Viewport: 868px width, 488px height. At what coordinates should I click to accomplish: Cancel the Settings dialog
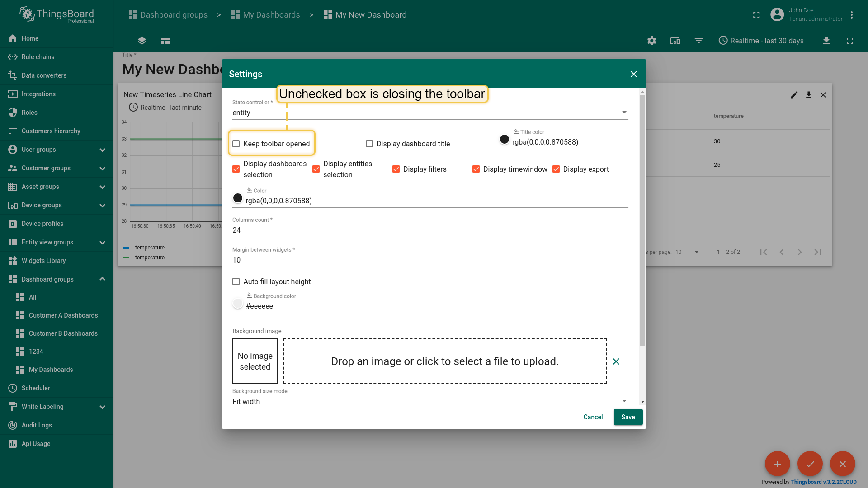click(x=593, y=417)
